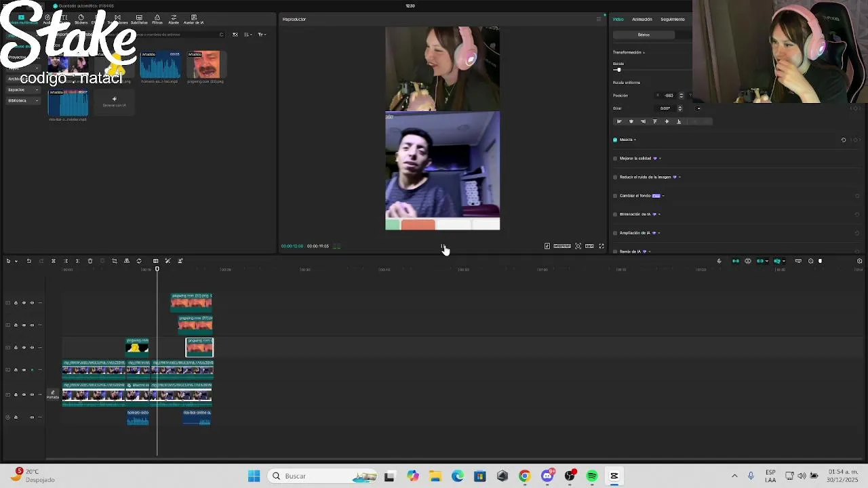Expand the Transformación section arrow

[x=644, y=52]
